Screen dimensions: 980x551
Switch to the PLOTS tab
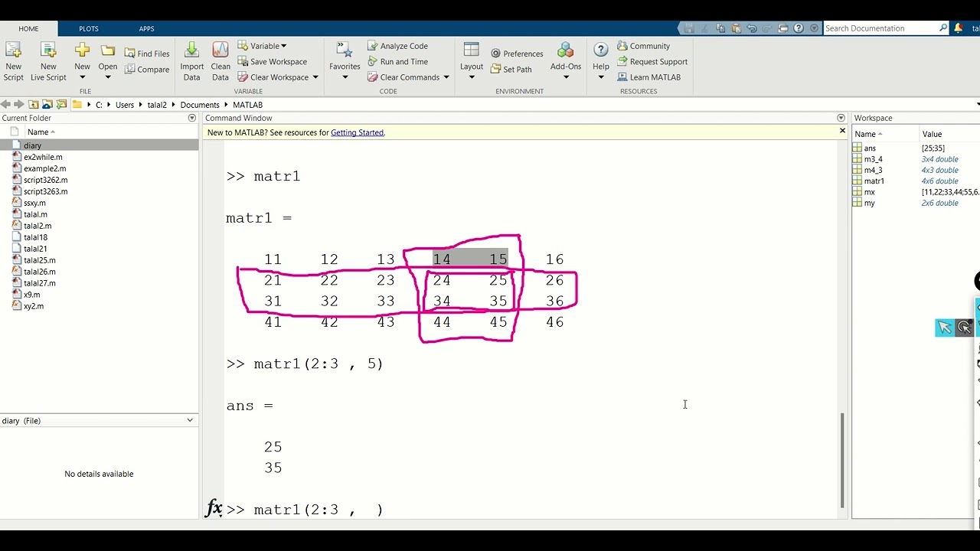point(89,28)
